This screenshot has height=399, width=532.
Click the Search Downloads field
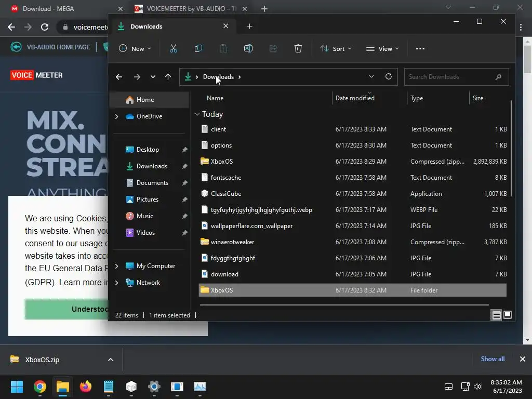pyautogui.click(x=456, y=77)
